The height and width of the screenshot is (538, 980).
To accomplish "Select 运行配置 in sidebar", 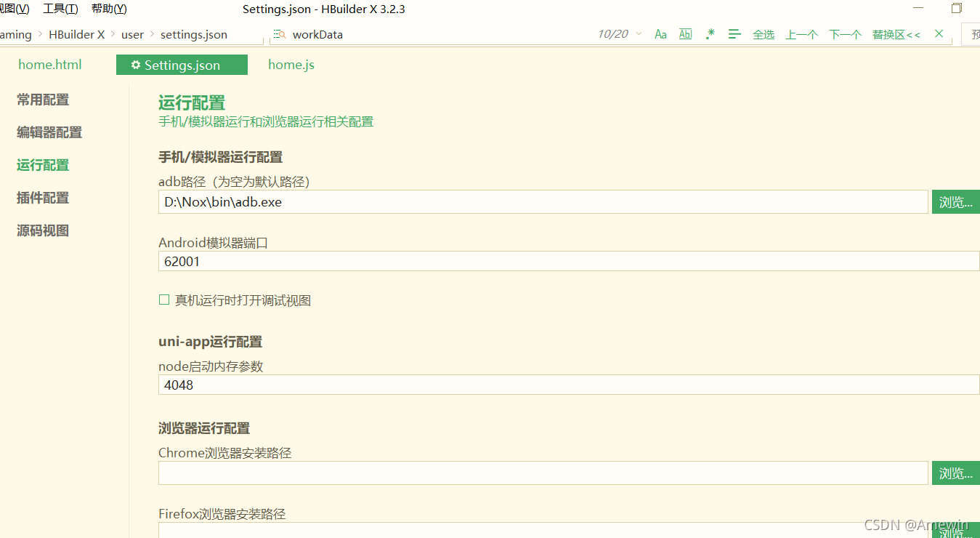I will 43,165.
